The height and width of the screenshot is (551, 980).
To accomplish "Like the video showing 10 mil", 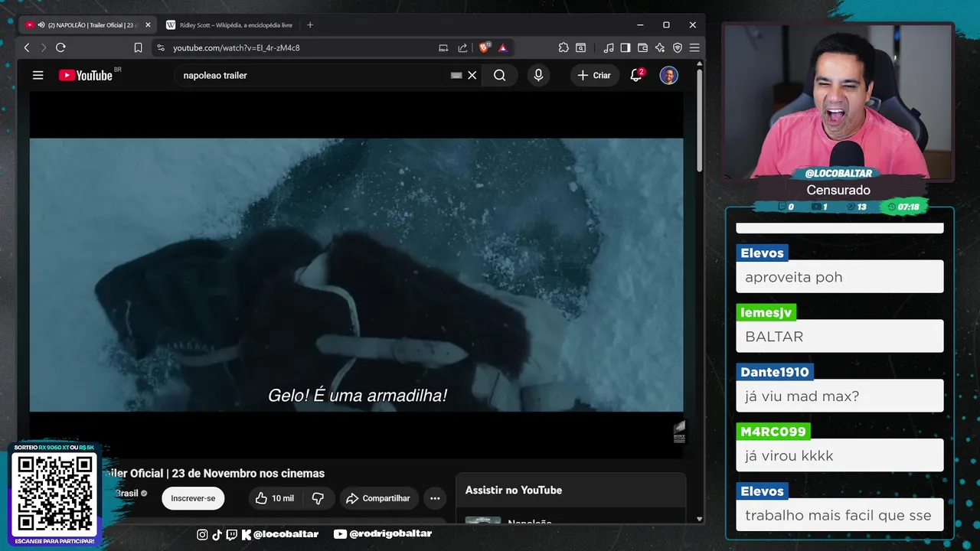I will 275,498.
